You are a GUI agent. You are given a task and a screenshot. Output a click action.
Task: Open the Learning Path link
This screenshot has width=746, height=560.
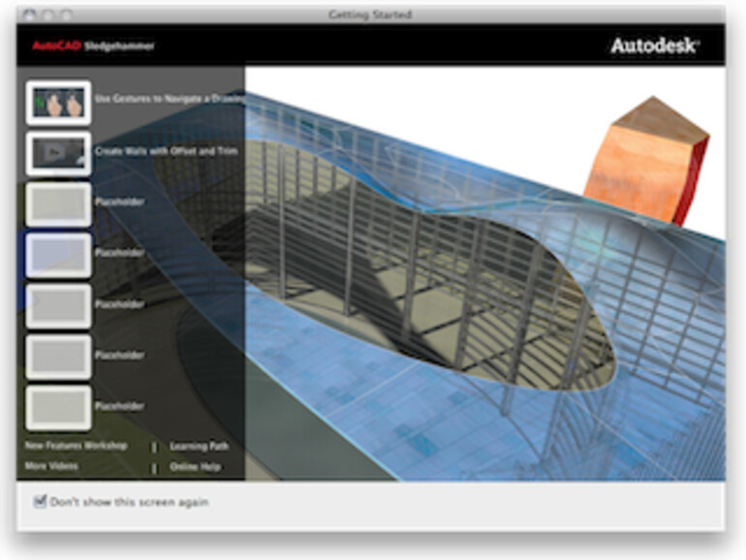click(200, 447)
